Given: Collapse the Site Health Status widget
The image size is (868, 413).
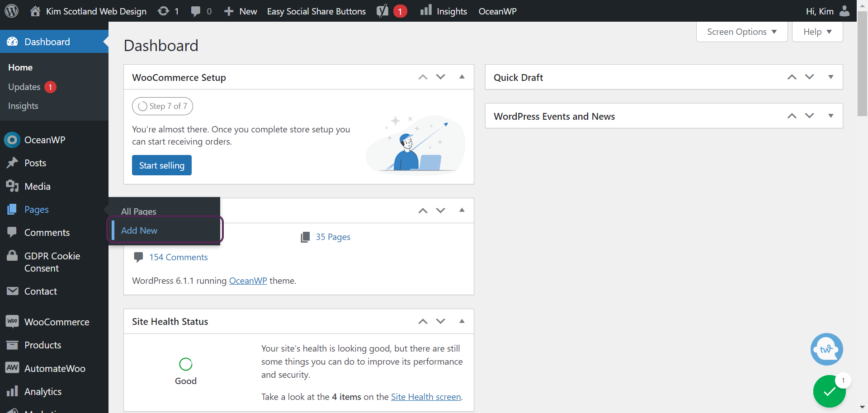Looking at the screenshot, I should pyautogui.click(x=462, y=321).
